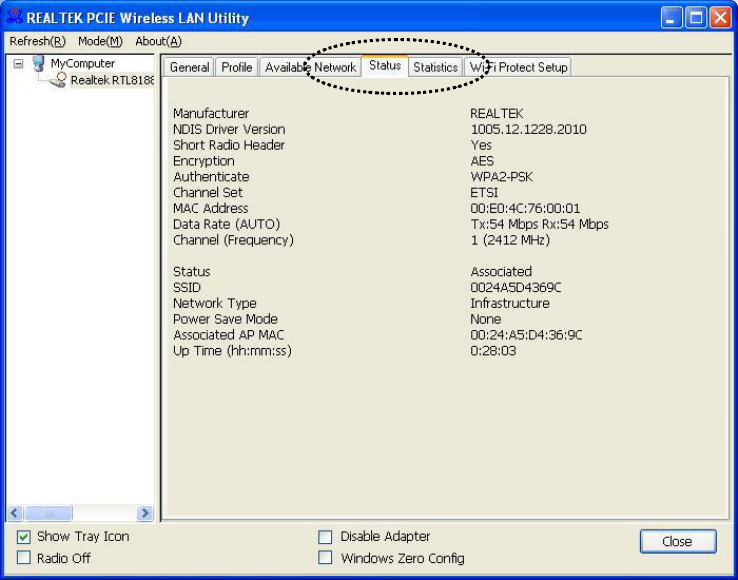Click the MAC Address value 00:E0:4C:76:00:01
738x580 pixels.
[525, 208]
